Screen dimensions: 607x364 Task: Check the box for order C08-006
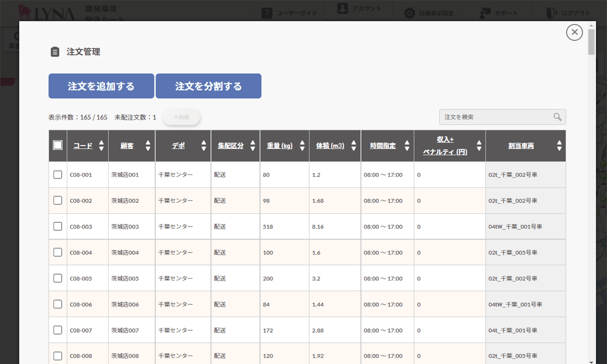tap(58, 304)
